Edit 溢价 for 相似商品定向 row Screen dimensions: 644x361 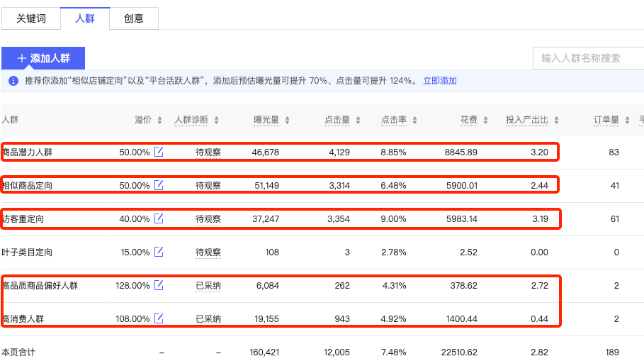159,185
